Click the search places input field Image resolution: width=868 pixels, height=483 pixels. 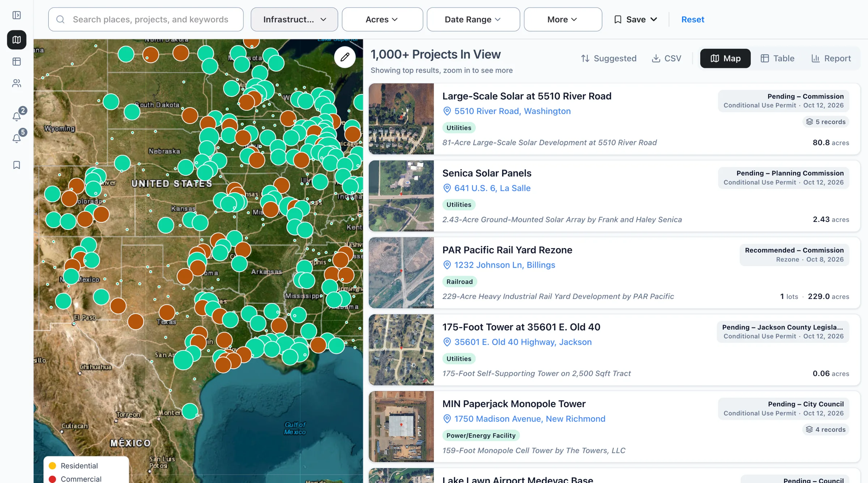(146, 20)
